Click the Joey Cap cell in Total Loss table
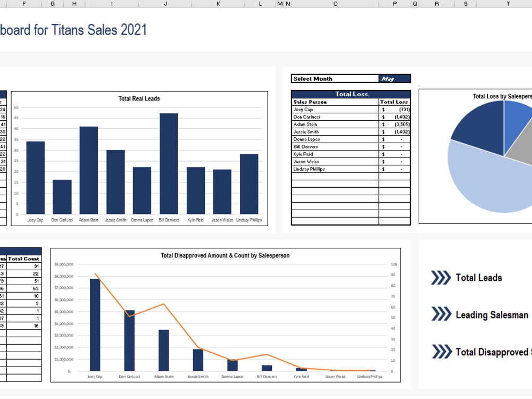 tap(303, 109)
